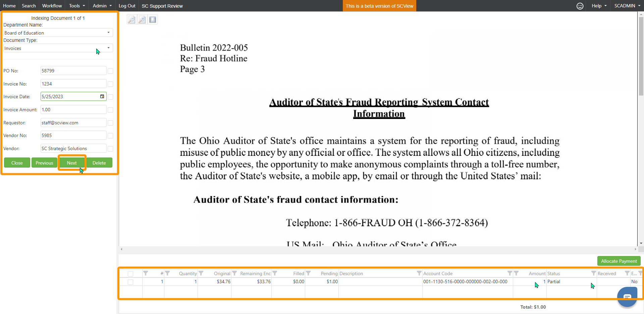Tick the Vendor field checkbox
The image size is (644, 314).
click(x=110, y=149)
